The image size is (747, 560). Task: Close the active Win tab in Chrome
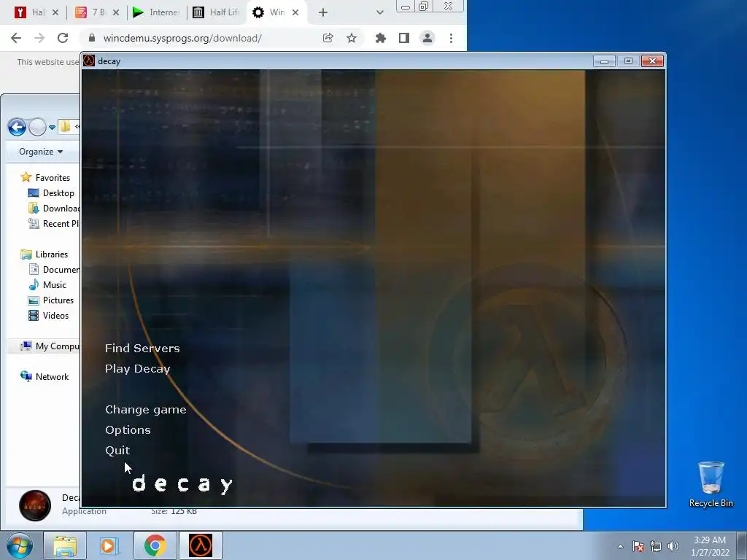click(295, 12)
